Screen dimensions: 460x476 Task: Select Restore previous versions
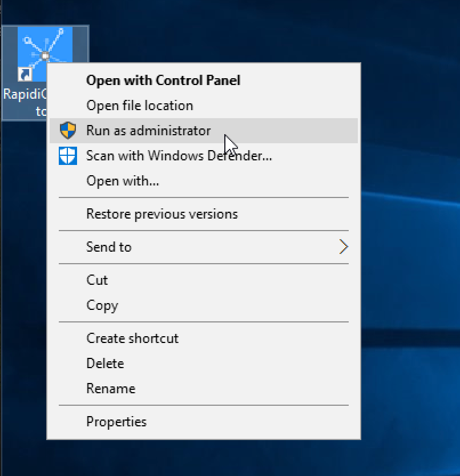point(203,214)
